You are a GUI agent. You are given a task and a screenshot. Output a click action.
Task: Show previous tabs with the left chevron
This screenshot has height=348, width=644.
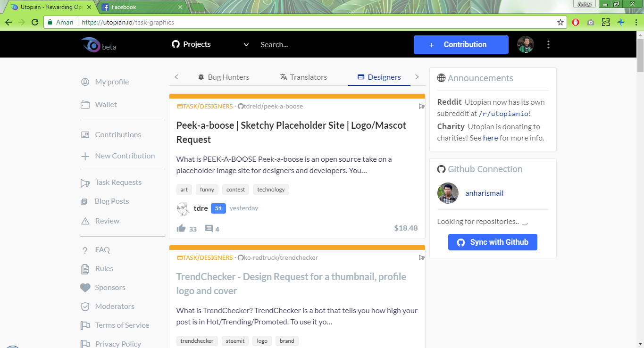pos(176,77)
